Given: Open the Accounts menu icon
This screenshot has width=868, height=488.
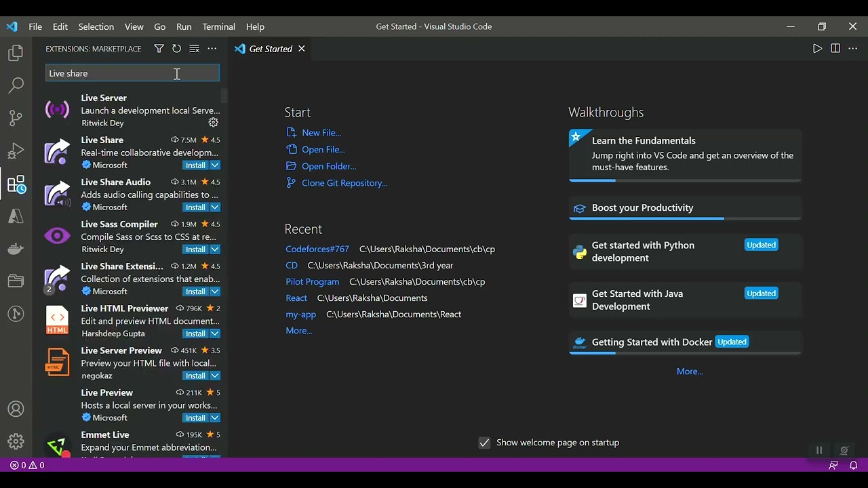Looking at the screenshot, I should click(x=16, y=409).
